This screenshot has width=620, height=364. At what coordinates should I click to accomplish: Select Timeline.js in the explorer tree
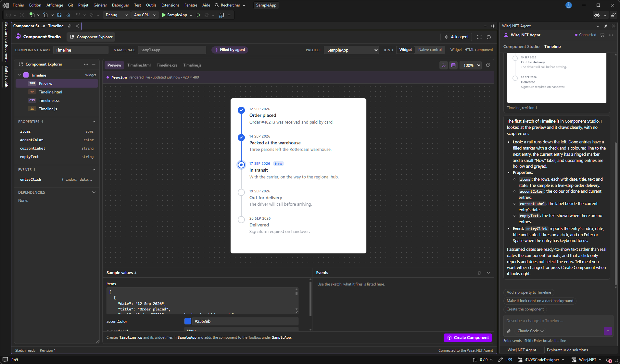57,109
